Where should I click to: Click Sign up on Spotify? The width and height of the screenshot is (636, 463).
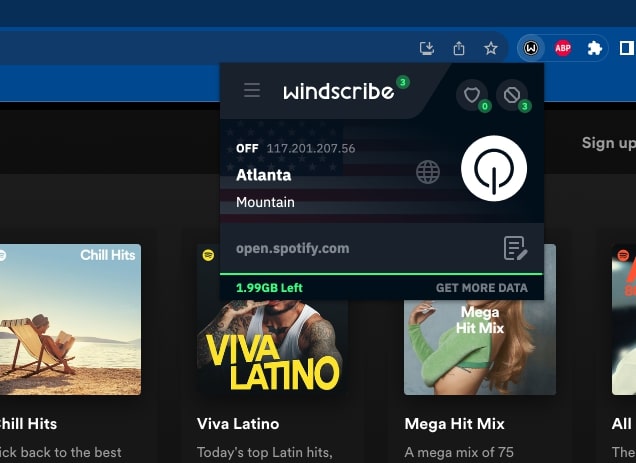point(609,143)
